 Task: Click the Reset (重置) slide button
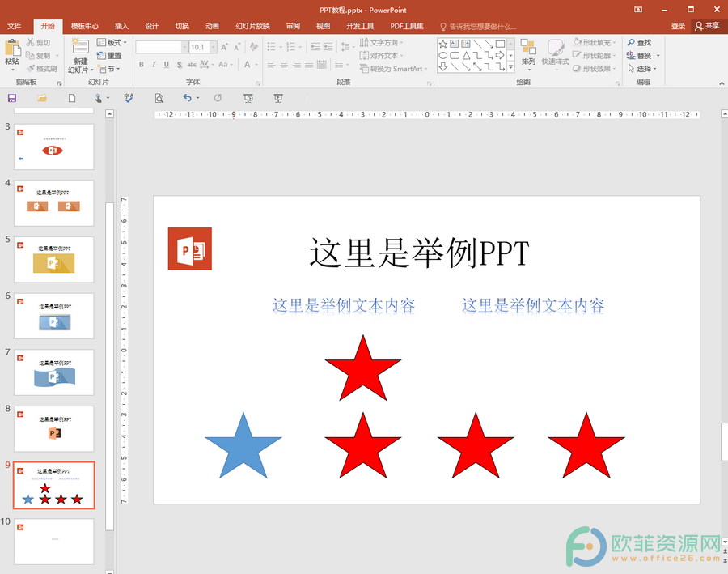coord(109,56)
